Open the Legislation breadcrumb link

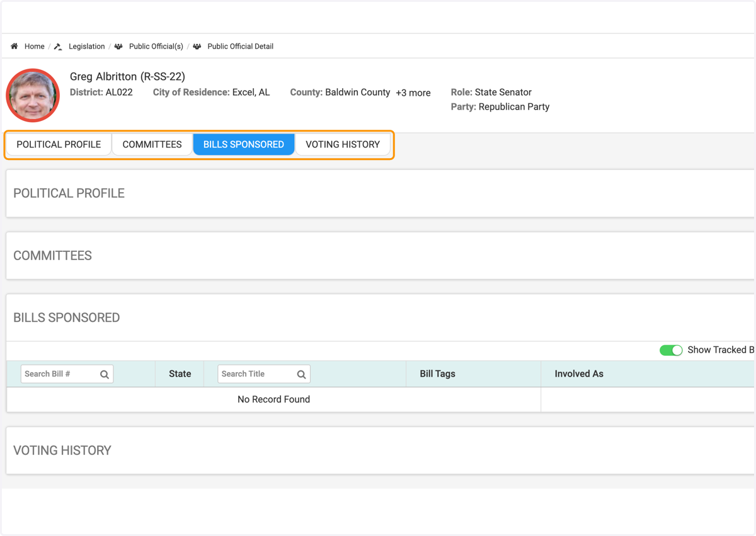[x=87, y=47]
